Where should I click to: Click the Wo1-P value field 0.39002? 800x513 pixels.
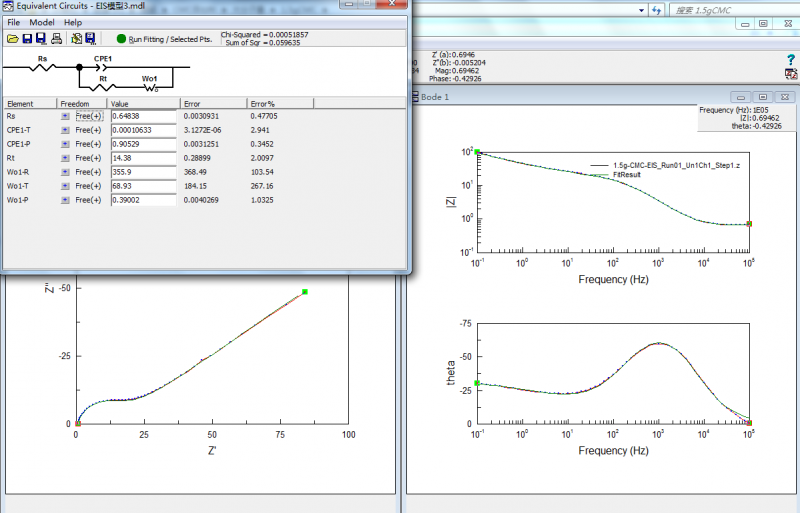coord(143,200)
